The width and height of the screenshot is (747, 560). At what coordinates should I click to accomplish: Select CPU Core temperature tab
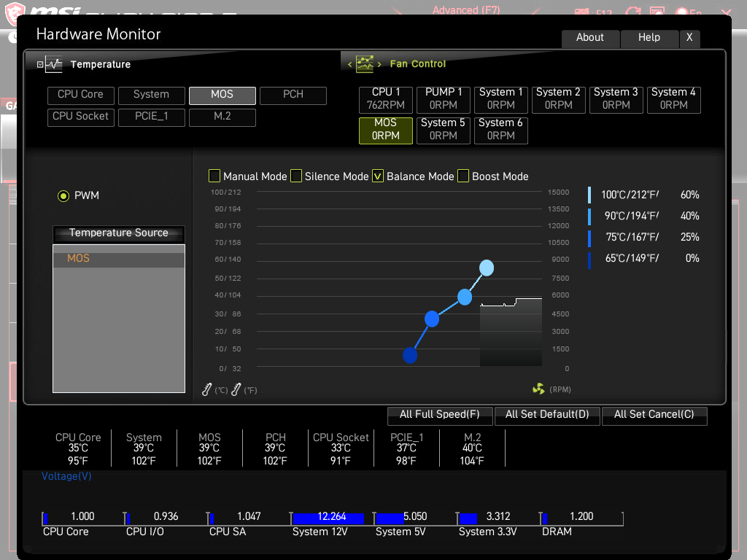click(80, 95)
